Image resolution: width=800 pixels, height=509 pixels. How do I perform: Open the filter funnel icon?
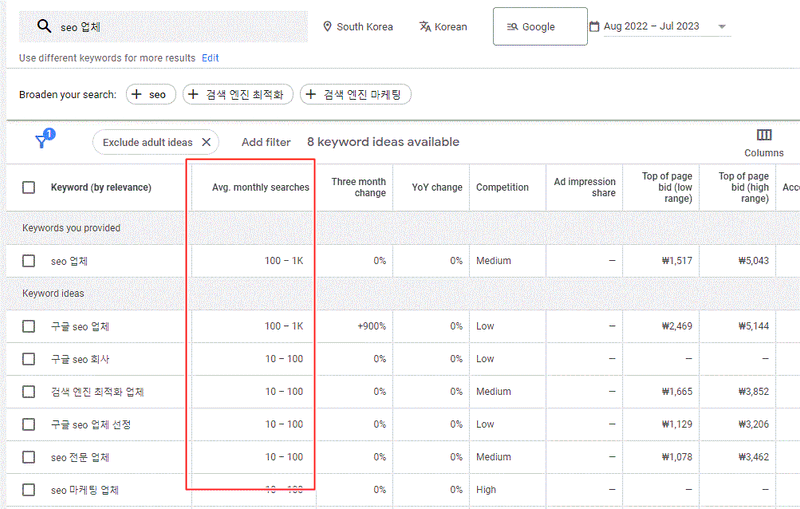43,139
